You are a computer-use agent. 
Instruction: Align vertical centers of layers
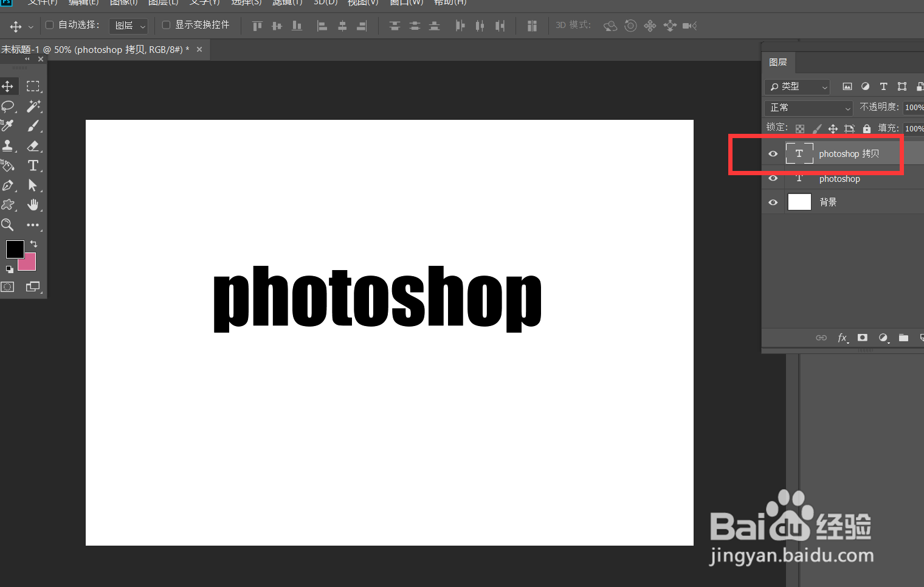coord(277,26)
